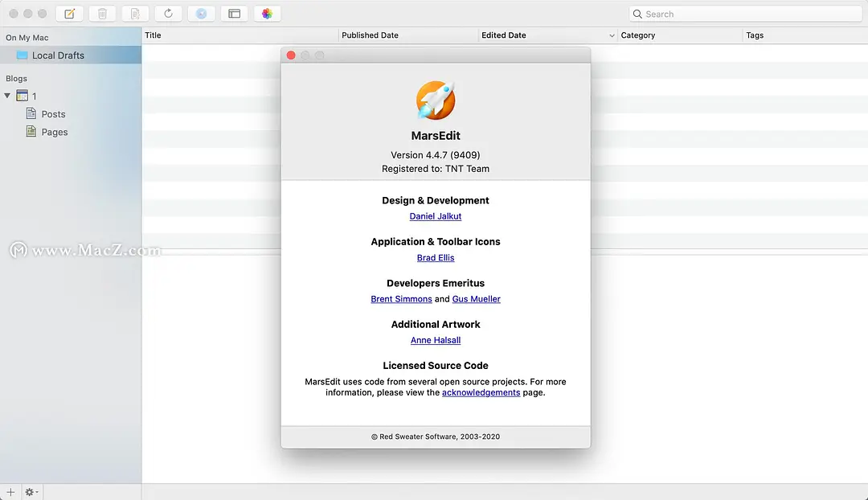This screenshot has width=868, height=500.
Task: Sort by the Tags column header
Action: tap(805, 35)
